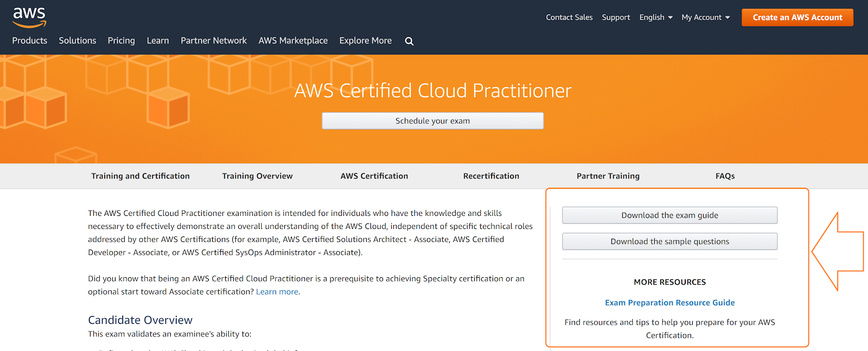
Task: Expand the English language dropdown
Action: (x=655, y=17)
